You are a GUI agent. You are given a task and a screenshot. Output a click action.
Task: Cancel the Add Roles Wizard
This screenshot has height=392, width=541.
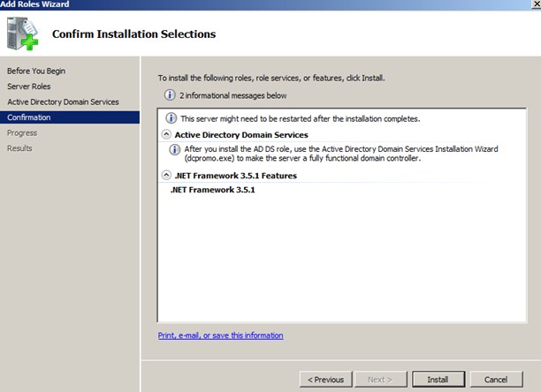tap(495, 380)
